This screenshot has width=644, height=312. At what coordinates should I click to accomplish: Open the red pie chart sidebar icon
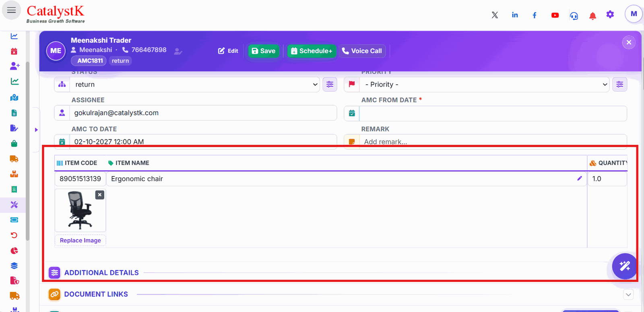pyautogui.click(x=14, y=250)
